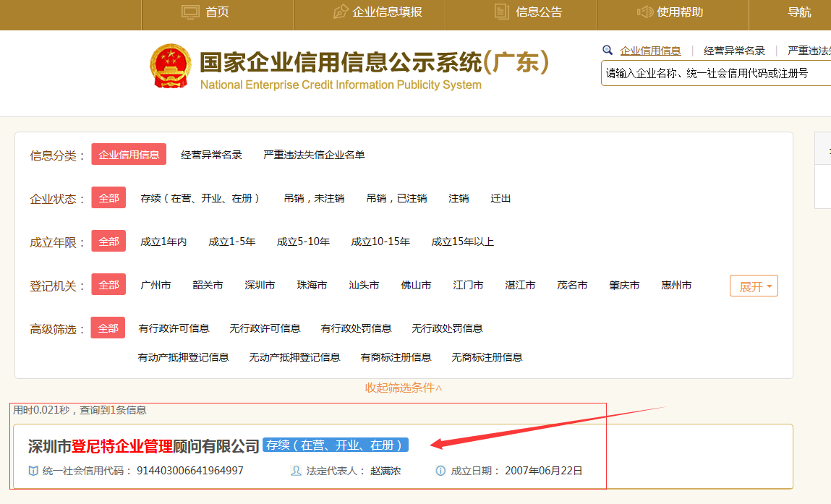Filter by 无行政处罚信息
The width and height of the screenshot is (831, 504).
[447, 328]
